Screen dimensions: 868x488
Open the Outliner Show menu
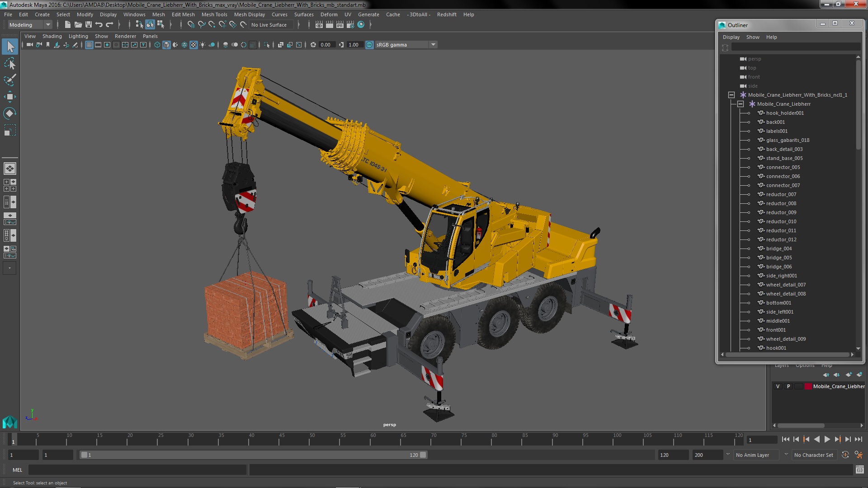(752, 37)
